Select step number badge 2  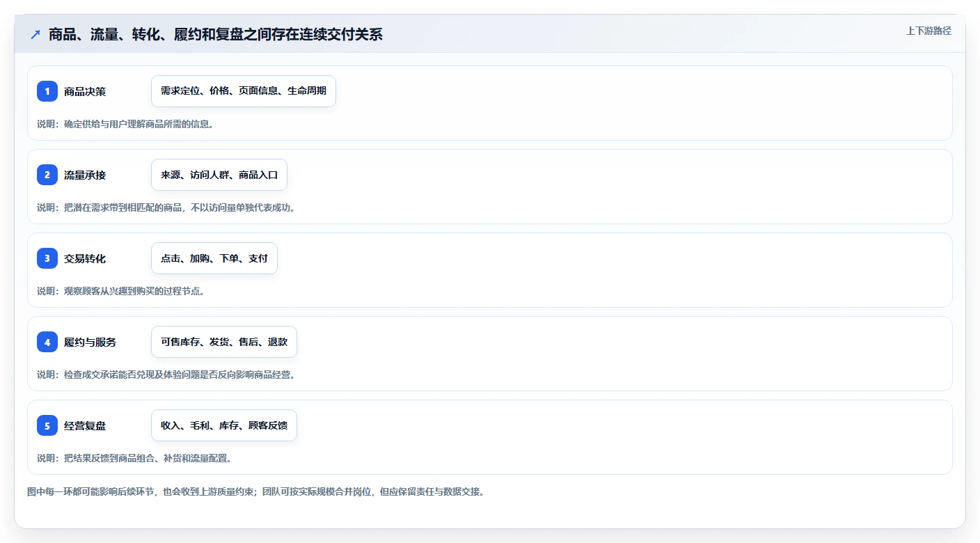pos(47,175)
